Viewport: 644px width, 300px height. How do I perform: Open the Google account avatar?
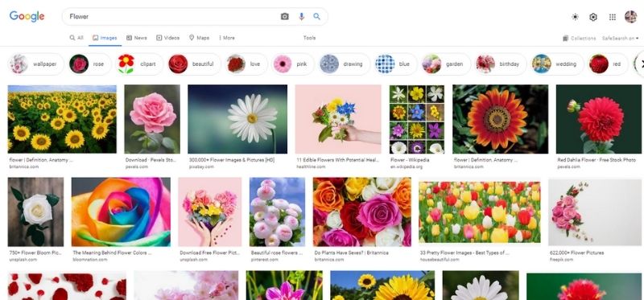(630, 17)
